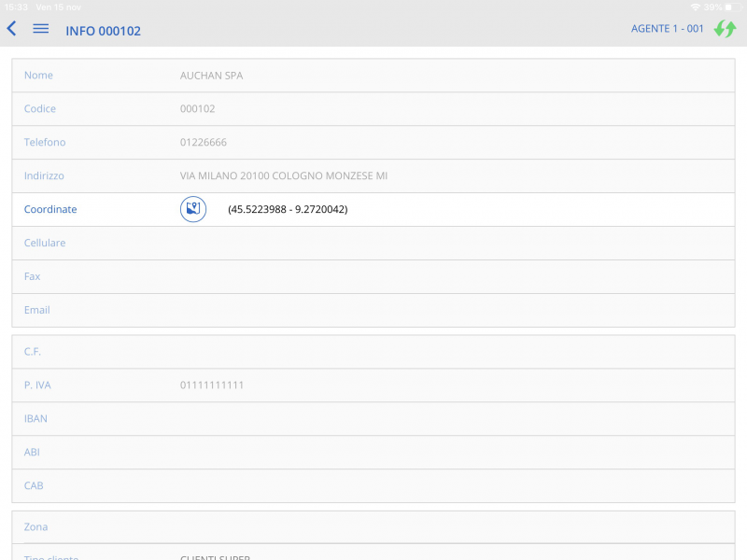This screenshot has width=747, height=560.
Task: Select the Email field row
Action: (373, 311)
